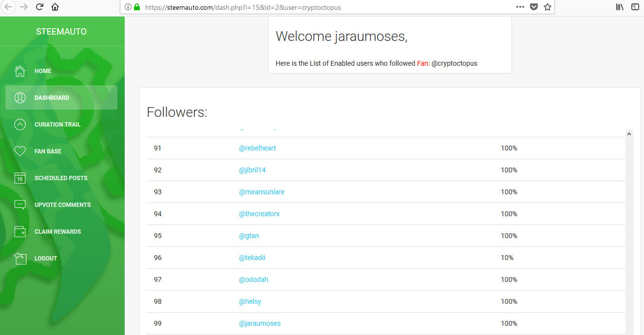The width and height of the screenshot is (644, 335).
Task: Select the Scheduled Posts menu label
Action: click(x=61, y=178)
